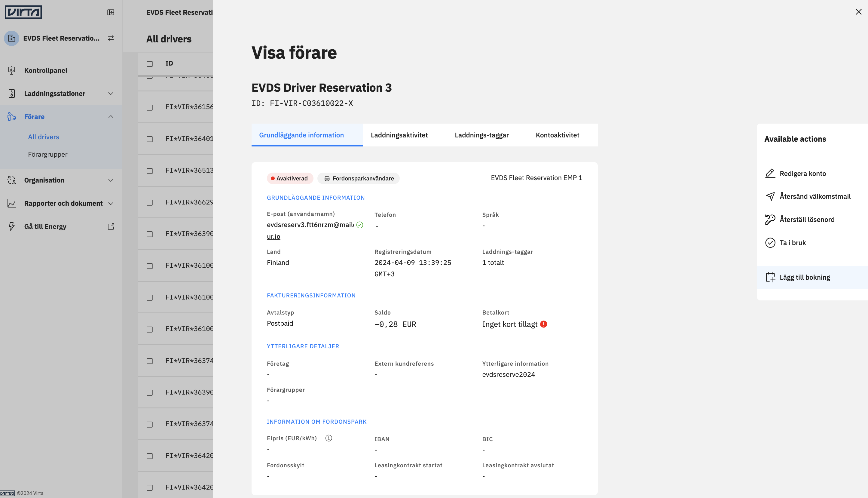Open All drivers in the sidebar

(x=43, y=137)
